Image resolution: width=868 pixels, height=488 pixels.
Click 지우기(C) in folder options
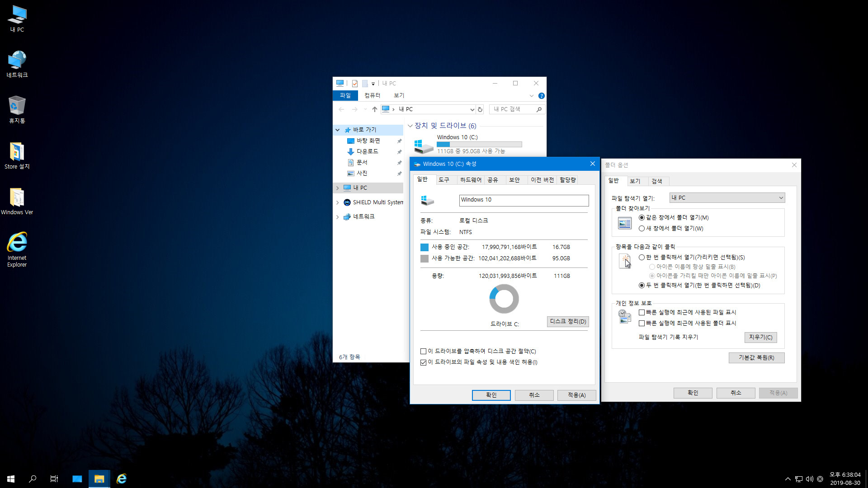(x=760, y=338)
